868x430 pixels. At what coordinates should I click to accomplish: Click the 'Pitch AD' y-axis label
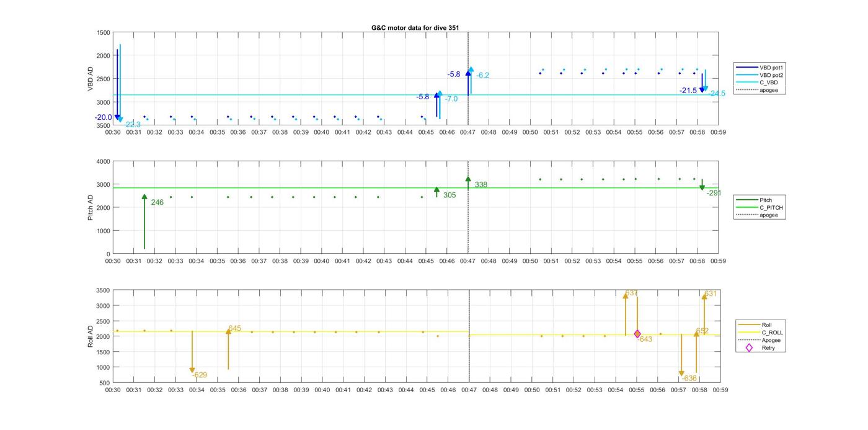[x=91, y=207]
